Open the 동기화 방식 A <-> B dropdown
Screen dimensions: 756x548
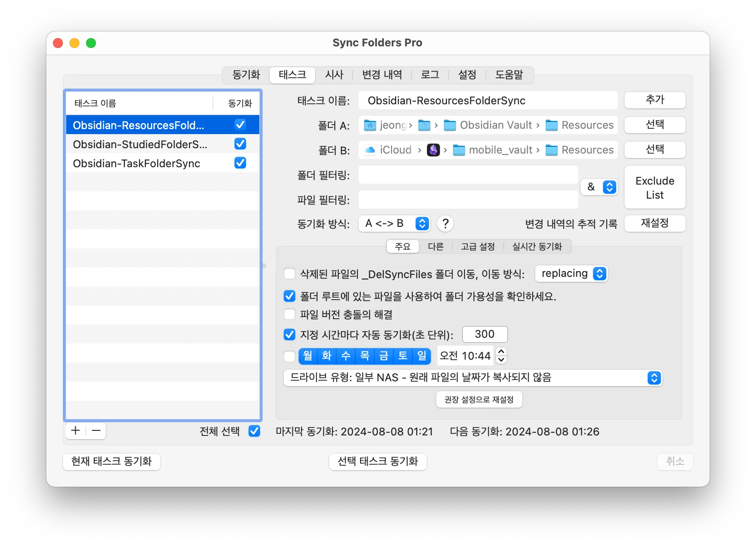pyautogui.click(x=394, y=224)
